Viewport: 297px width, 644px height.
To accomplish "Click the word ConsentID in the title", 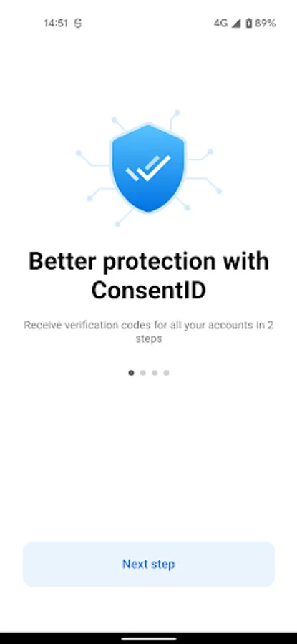I will [x=148, y=291].
